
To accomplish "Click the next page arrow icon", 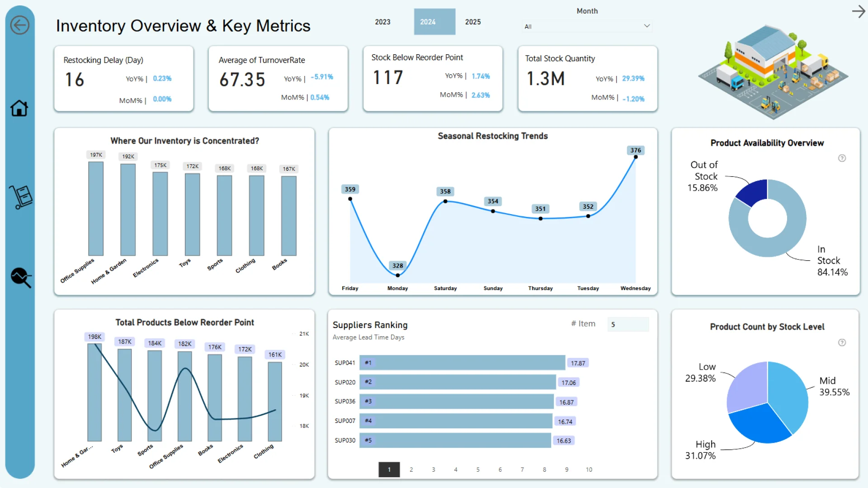I will [858, 11].
